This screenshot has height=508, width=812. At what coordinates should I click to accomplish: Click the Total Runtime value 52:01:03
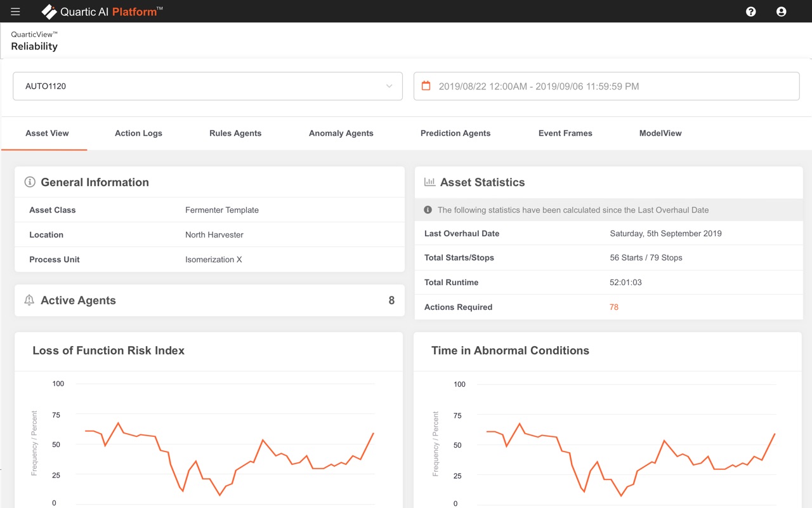625,283
